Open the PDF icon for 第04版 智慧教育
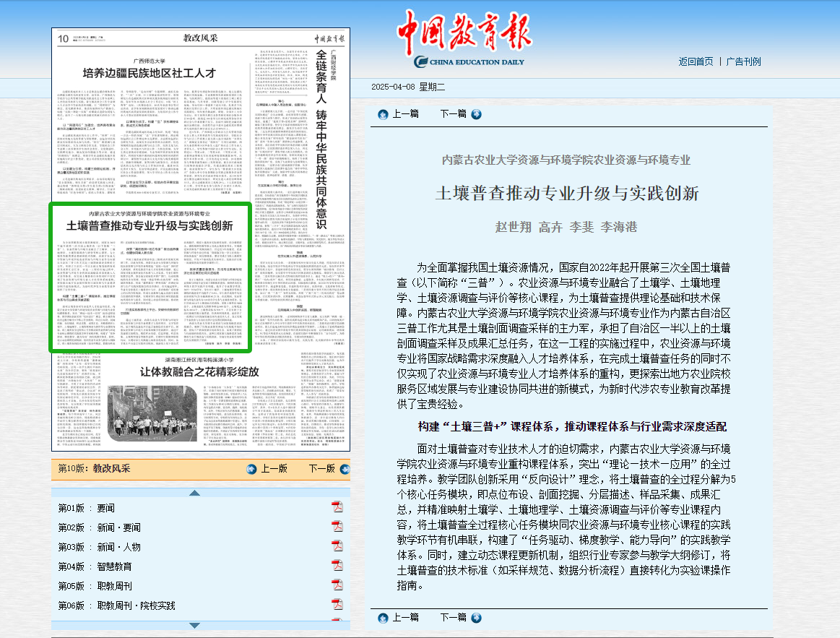Image resolution: width=840 pixels, height=638 pixels. point(337,566)
